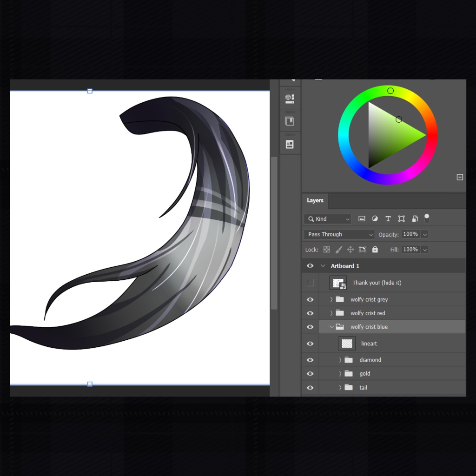The height and width of the screenshot is (476, 476).
Task: Expand the wolfy crist grey group
Action: pyautogui.click(x=331, y=300)
